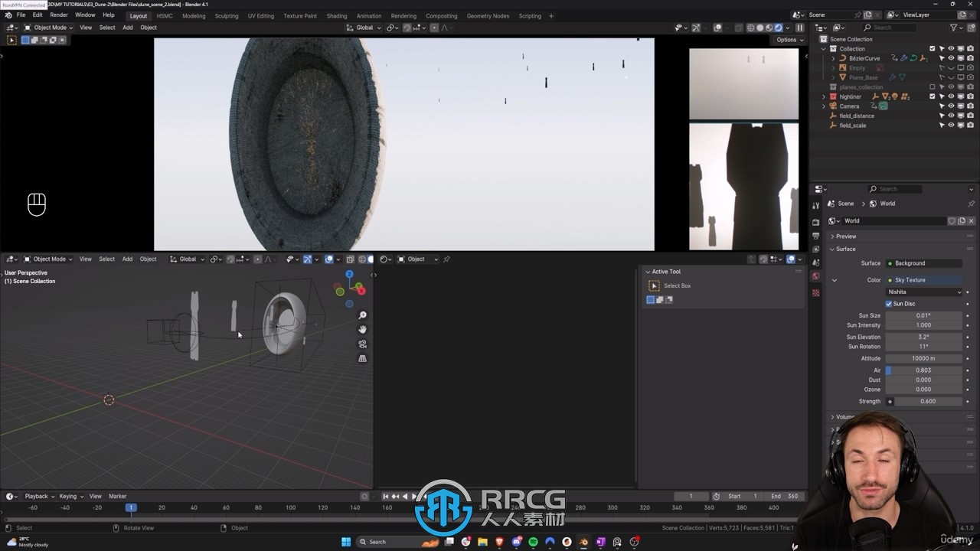Click the zoom magnifier icon in 3D viewport

click(362, 315)
